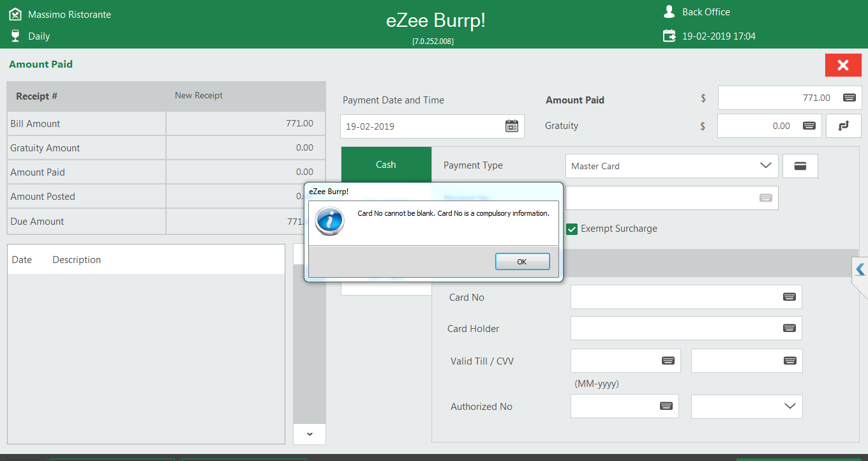Viewport: 868px width, 461px height.
Task: Click the Massimo Ristorante name in header
Action: [x=70, y=14]
